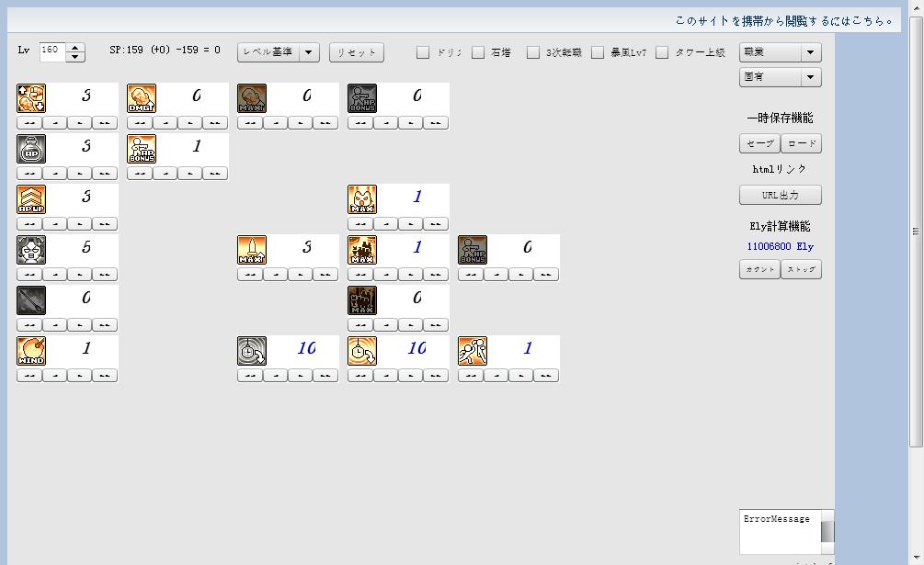Open the mobile site link at top
This screenshot has height=565, width=924.
[783, 20]
